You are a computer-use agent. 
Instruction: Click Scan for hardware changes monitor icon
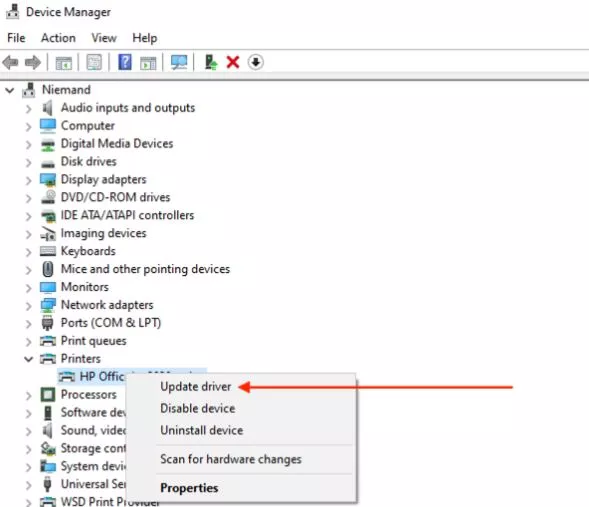point(179,62)
